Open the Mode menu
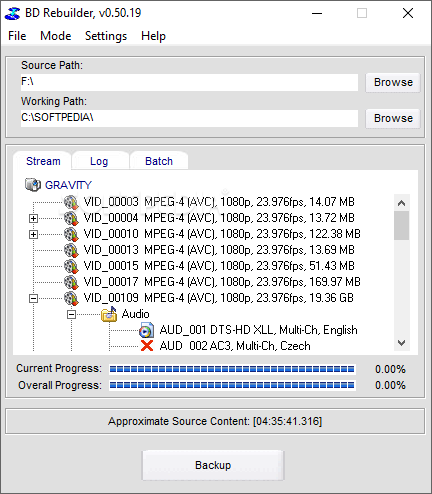The width and height of the screenshot is (432, 494). tap(56, 36)
